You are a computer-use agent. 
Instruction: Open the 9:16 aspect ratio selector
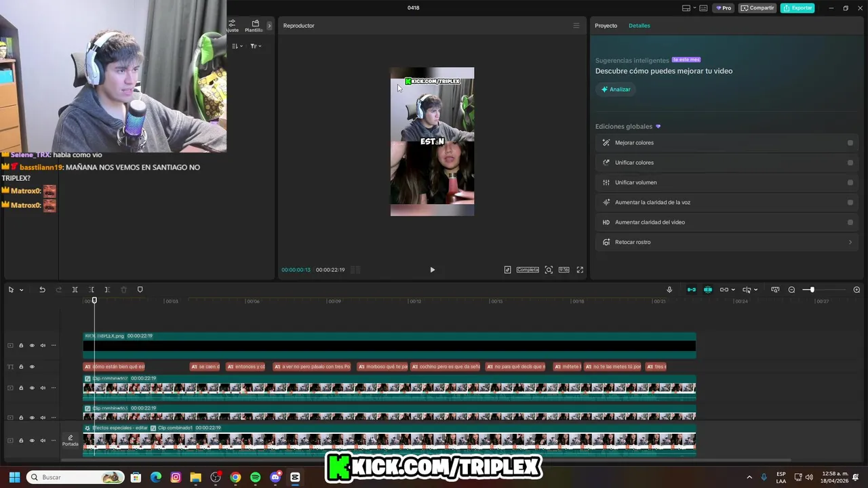[x=564, y=270]
